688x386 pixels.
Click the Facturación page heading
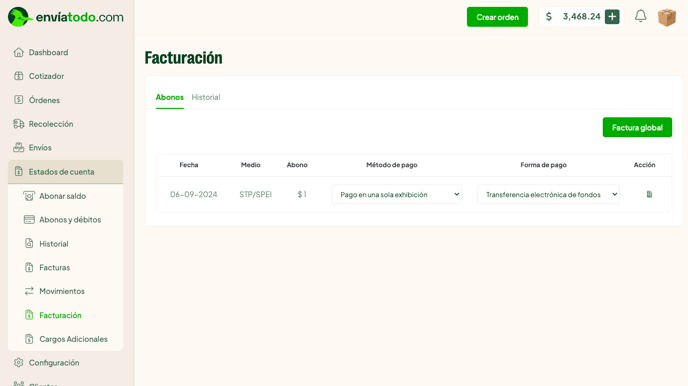pyautogui.click(x=183, y=57)
